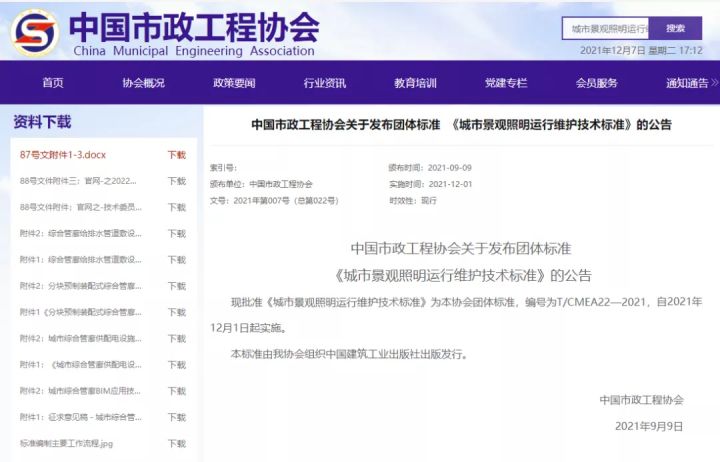Open 87号文附件1-3.docx file link
720x462 pixels.
tap(63, 155)
